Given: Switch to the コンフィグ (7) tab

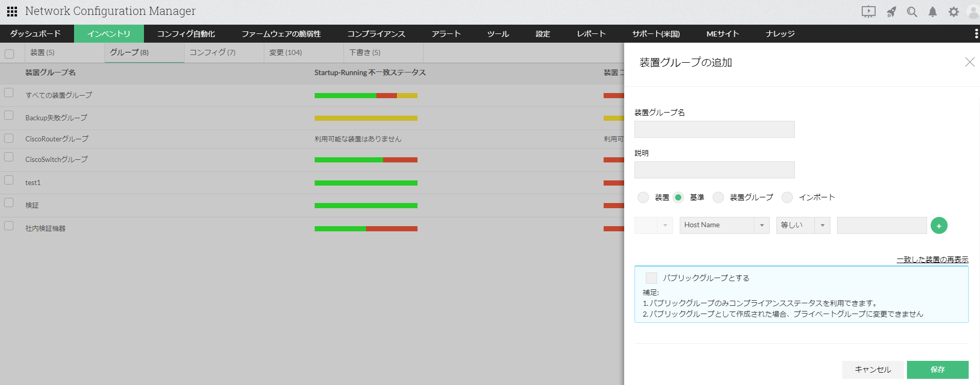Looking at the screenshot, I should tap(212, 52).
